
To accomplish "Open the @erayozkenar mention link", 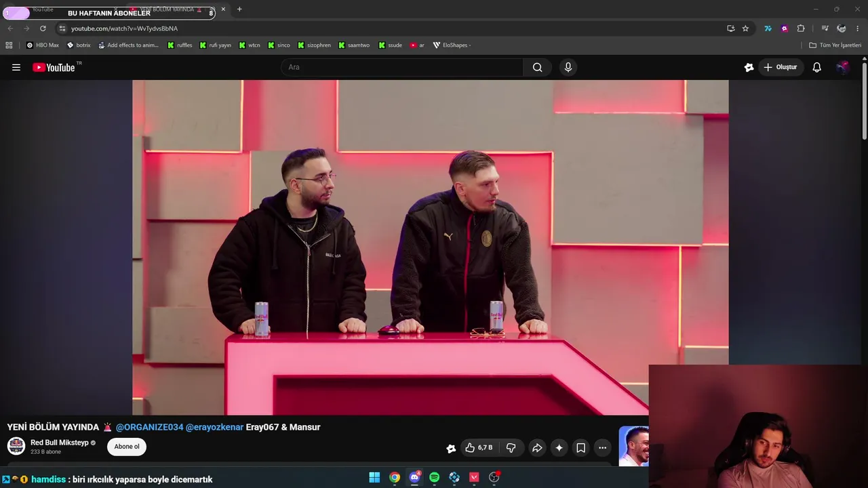I will click(214, 427).
